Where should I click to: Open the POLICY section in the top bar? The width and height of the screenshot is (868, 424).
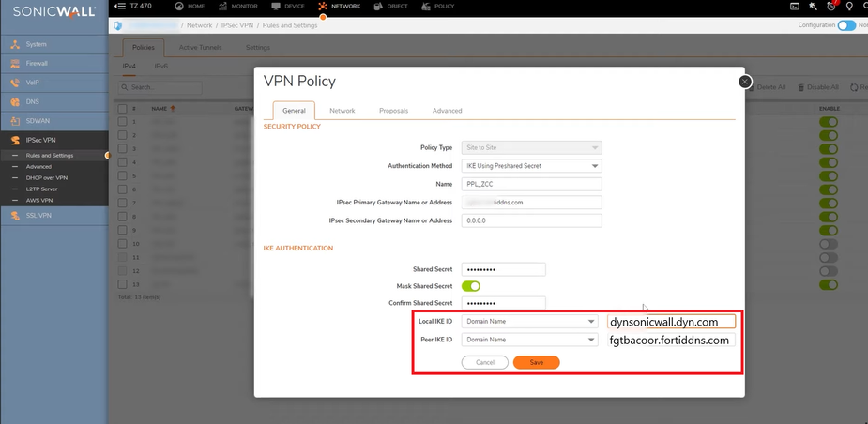click(x=438, y=6)
